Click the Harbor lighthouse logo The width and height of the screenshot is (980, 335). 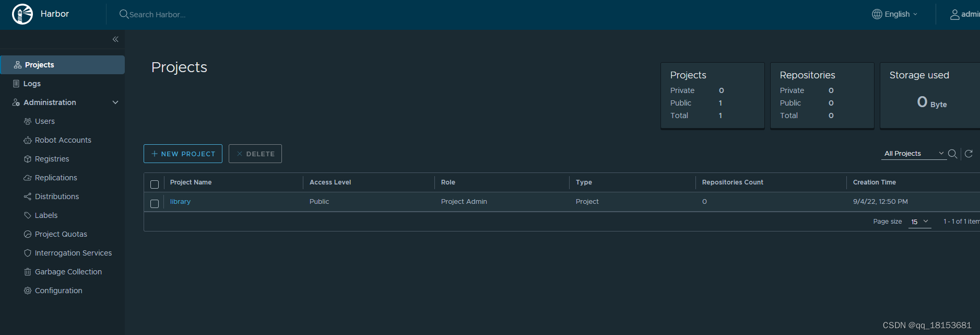tap(22, 14)
